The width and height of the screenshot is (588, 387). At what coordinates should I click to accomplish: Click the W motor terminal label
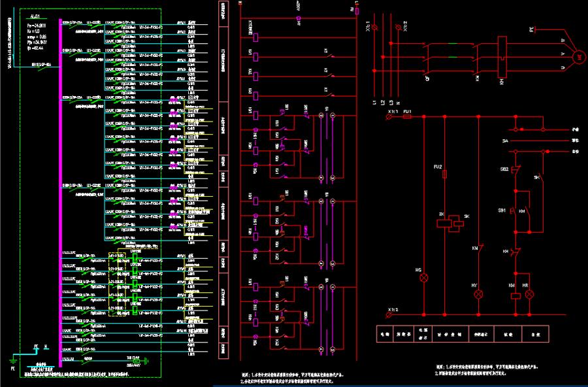563,40
